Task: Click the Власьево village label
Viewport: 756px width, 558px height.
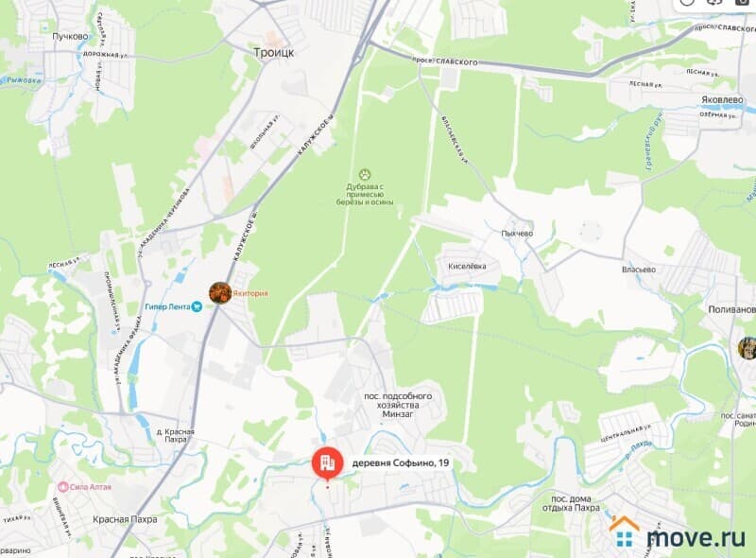Action: pyautogui.click(x=639, y=270)
